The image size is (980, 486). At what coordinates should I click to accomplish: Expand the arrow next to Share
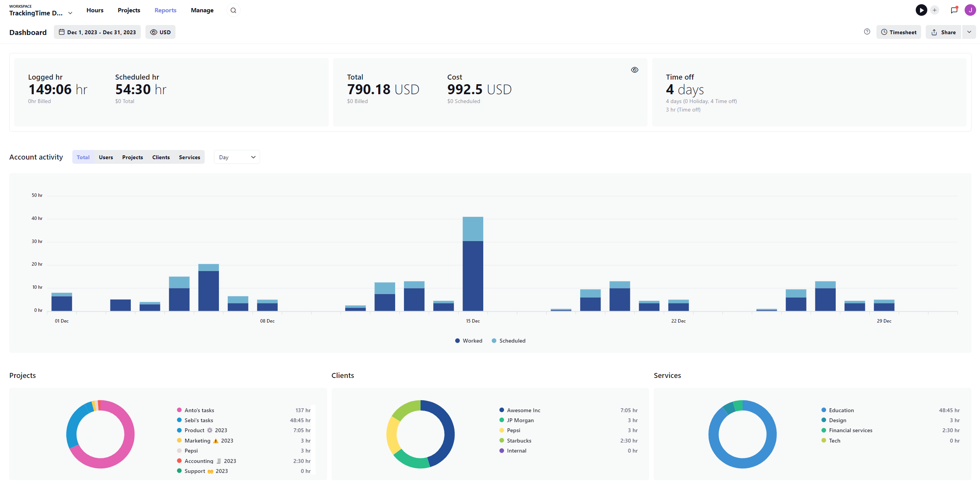tap(969, 32)
